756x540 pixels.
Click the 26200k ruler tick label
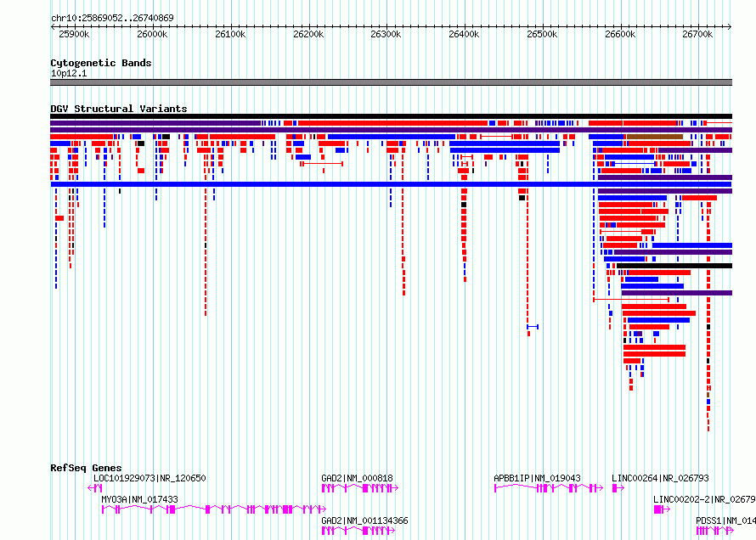(308, 34)
